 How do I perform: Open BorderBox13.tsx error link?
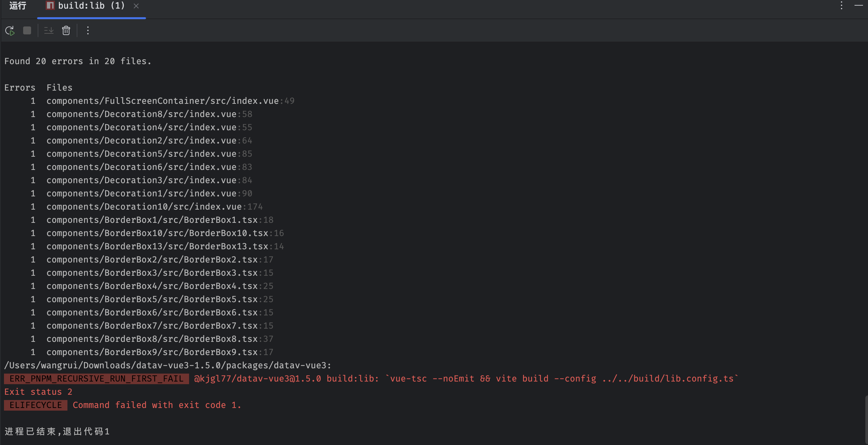157,246
